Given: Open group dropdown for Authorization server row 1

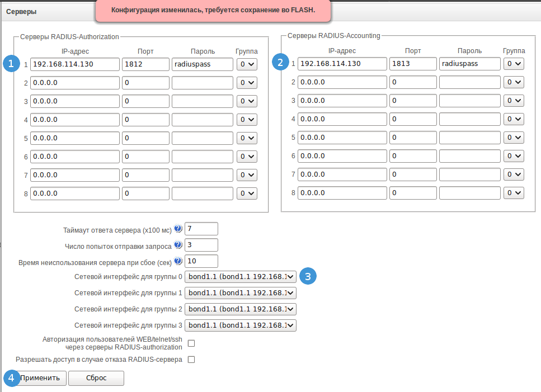Looking at the screenshot, I should point(247,64).
